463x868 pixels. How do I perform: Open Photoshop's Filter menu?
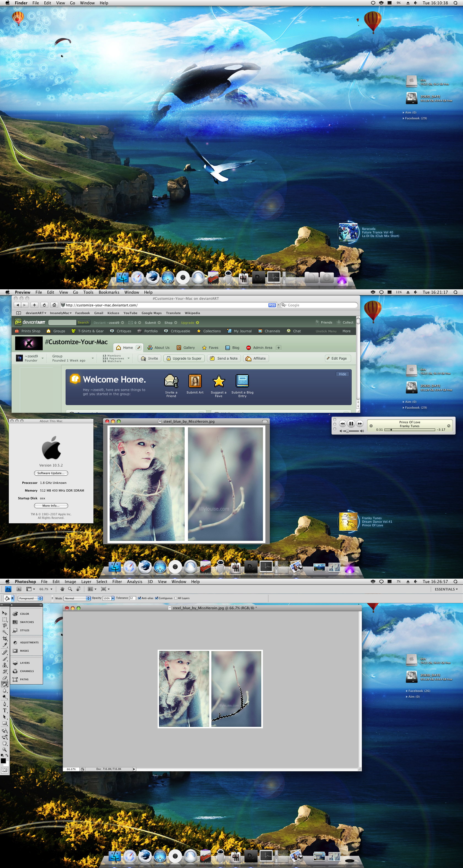click(117, 582)
